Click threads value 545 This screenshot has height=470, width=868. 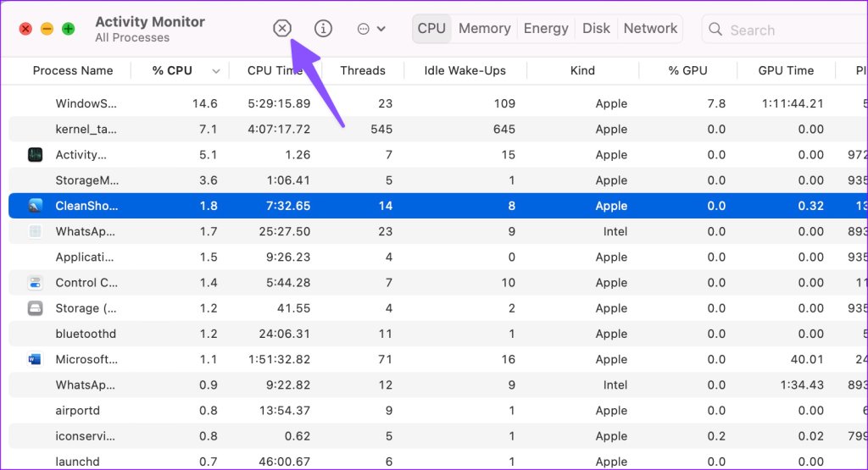pos(381,129)
